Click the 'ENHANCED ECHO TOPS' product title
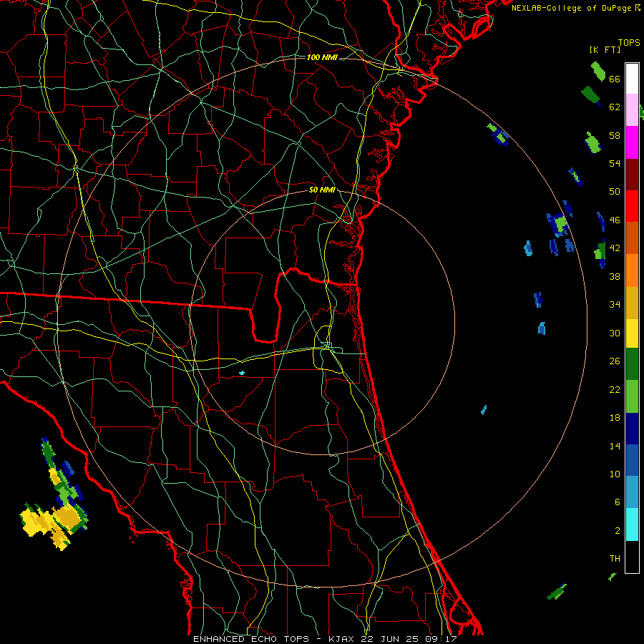 [x=251, y=639]
